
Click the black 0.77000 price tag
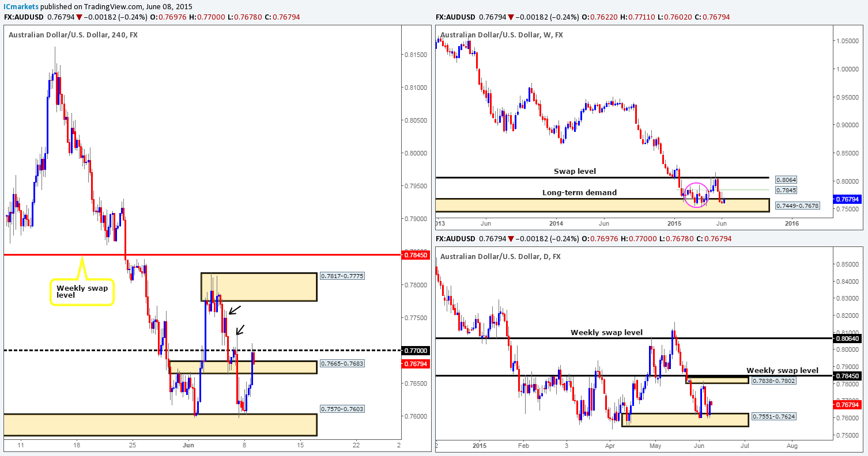(x=414, y=350)
